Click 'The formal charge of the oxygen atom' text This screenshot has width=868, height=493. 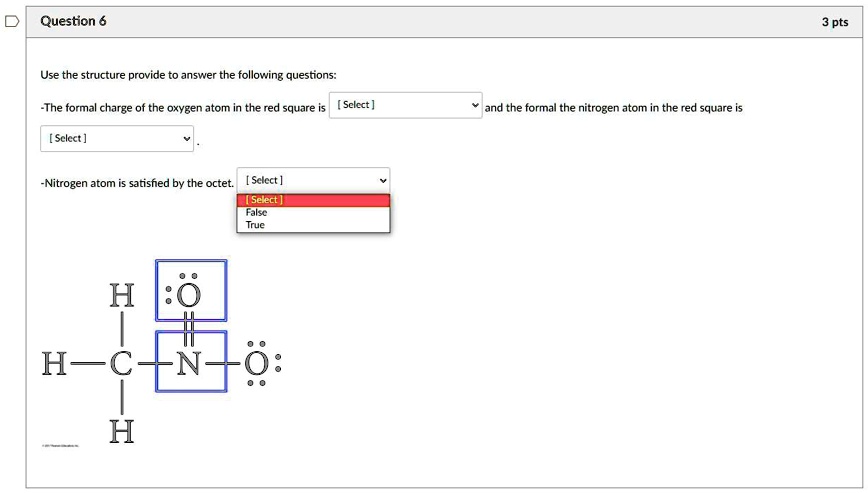click(183, 108)
